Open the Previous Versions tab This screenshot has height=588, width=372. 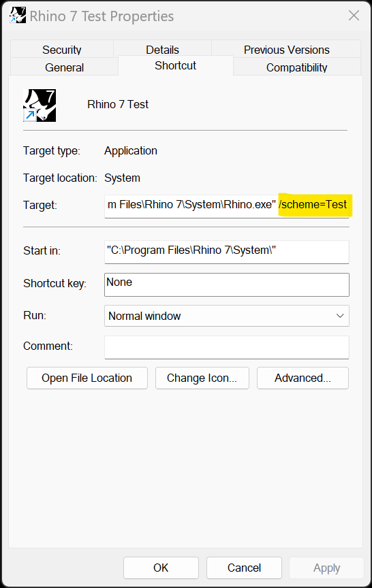click(286, 49)
